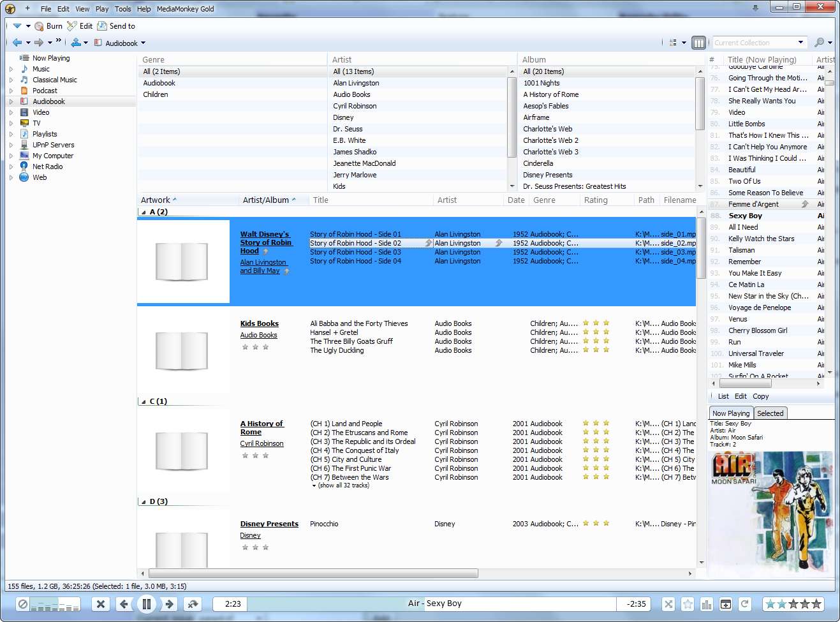
Task: Skip to the next track
Action: pyautogui.click(x=169, y=603)
